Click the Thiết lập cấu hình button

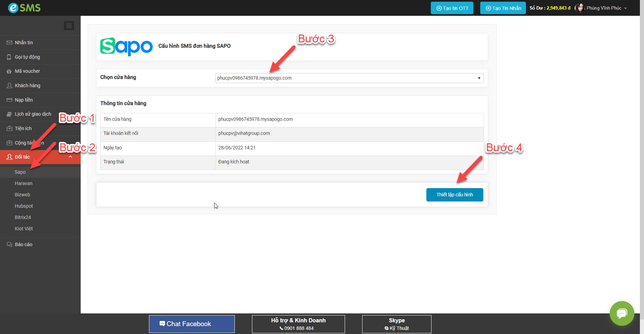(x=455, y=195)
